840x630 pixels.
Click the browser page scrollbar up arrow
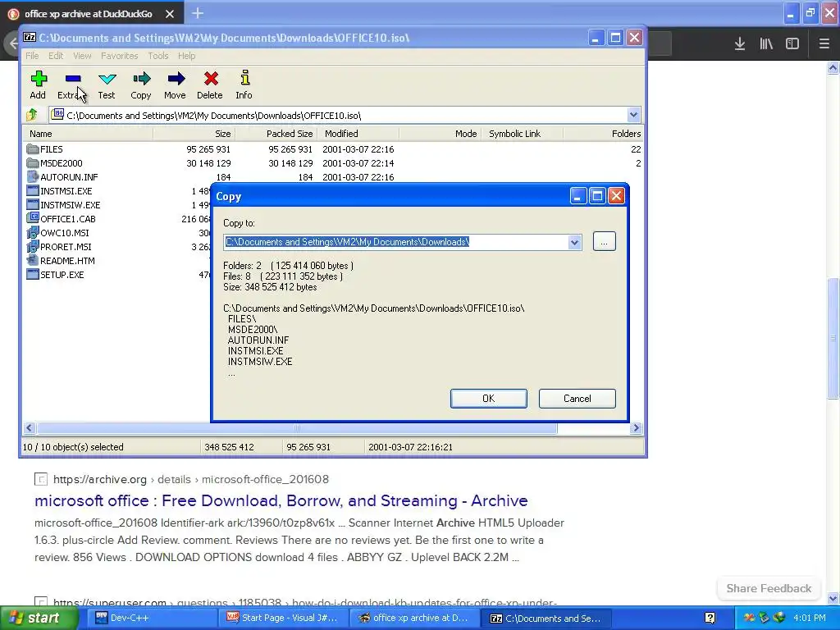tap(833, 67)
